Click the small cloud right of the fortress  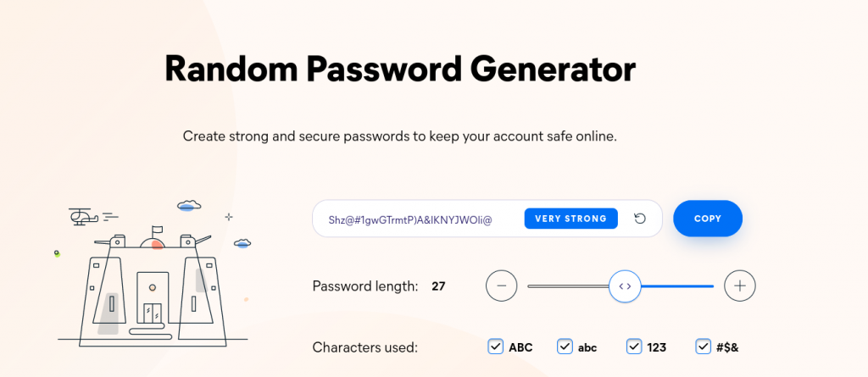point(242,242)
